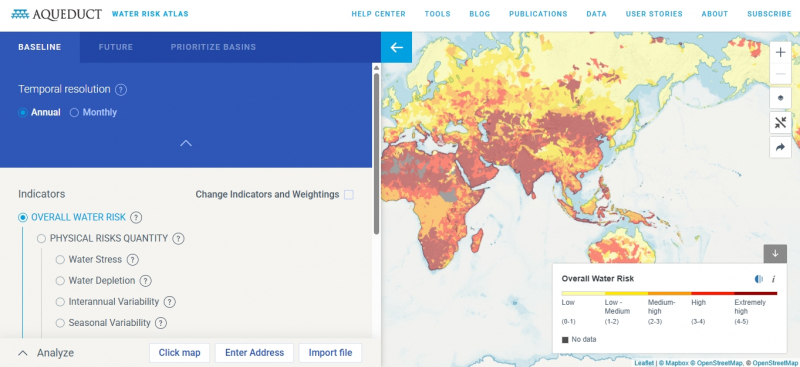
Task: Click the Enter Address button
Action: [254, 353]
